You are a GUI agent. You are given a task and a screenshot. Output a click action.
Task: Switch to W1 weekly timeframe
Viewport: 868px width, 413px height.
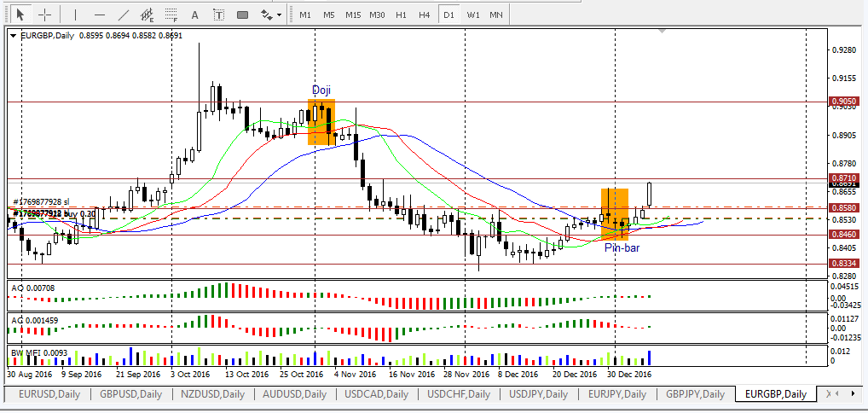pos(472,15)
